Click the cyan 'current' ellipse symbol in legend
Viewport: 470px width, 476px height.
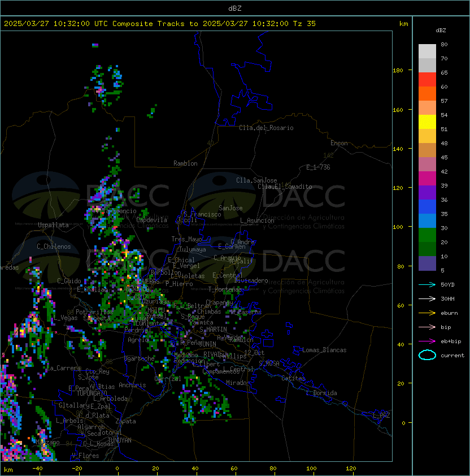pyautogui.click(x=427, y=355)
